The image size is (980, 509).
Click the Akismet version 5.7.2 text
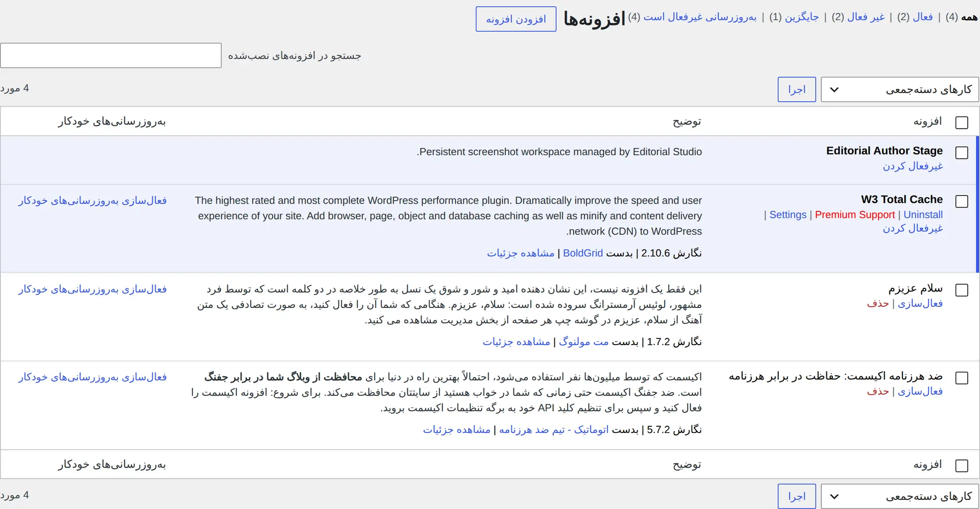point(674,430)
